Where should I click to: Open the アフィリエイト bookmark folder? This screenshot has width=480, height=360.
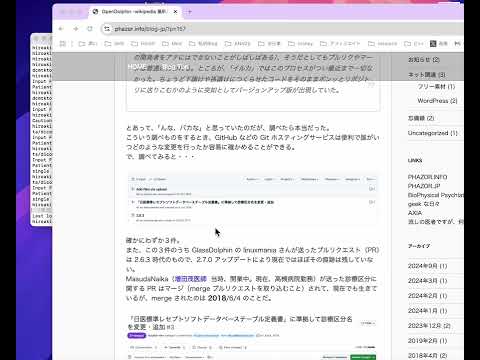coord(340,44)
